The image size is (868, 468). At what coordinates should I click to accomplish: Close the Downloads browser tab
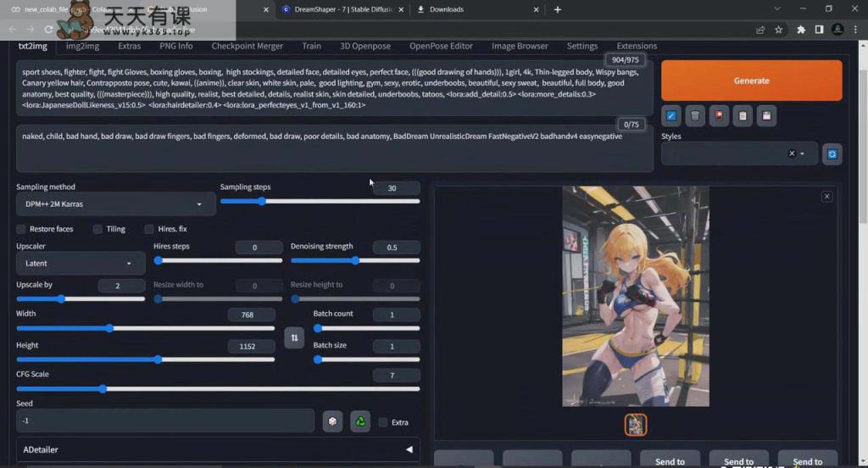536,9
